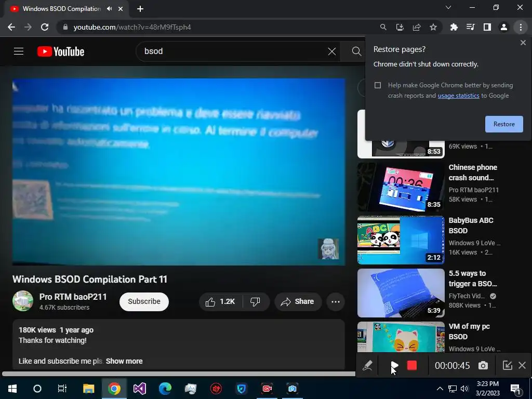This screenshot has width=532, height=399.
Task: Reload the YouTube page
Action: (45, 27)
